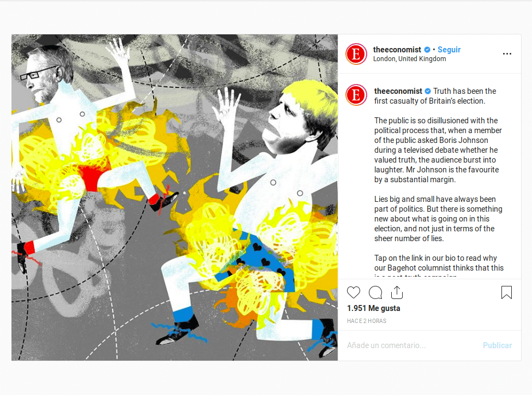This screenshot has height=395, width=532.
Task: Open theeconomist username in the header
Action: click(x=397, y=50)
